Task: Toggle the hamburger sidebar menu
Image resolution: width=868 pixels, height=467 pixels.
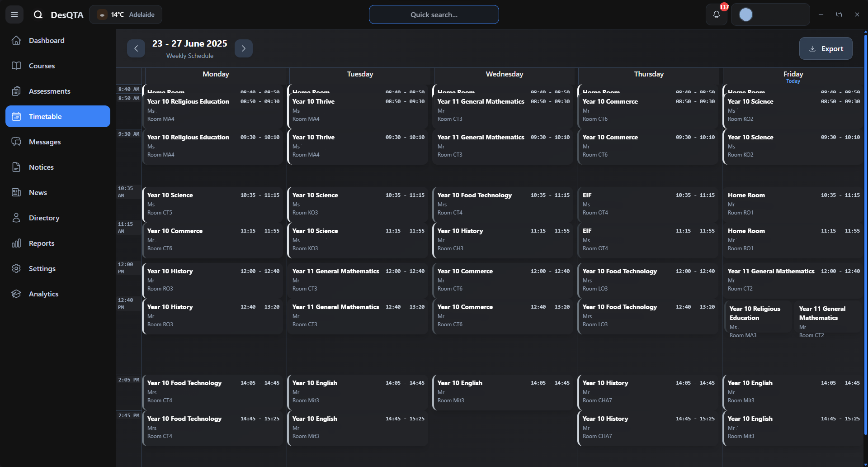Action: click(14, 14)
